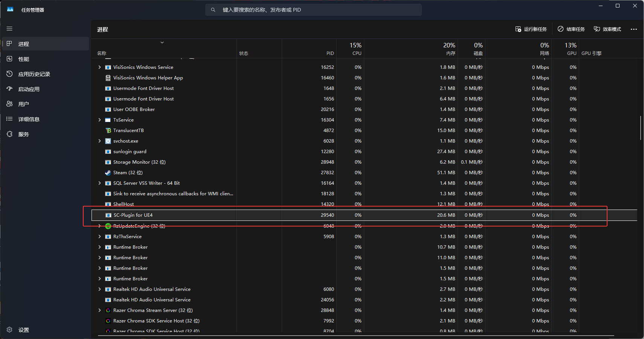Screen dimensions: 644x339
Task: Select the ShellHost process row
Action: pyautogui.click(x=364, y=204)
